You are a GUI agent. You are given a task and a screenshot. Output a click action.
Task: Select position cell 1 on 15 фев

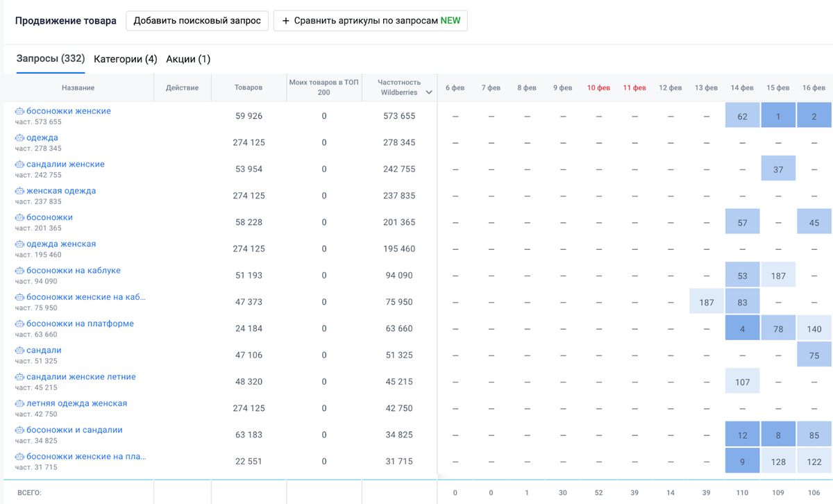778,116
